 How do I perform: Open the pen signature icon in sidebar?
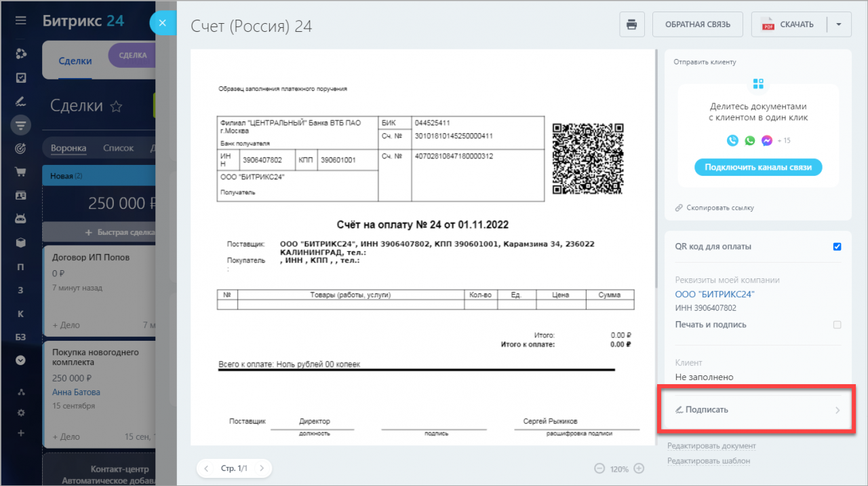pyautogui.click(x=20, y=102)
